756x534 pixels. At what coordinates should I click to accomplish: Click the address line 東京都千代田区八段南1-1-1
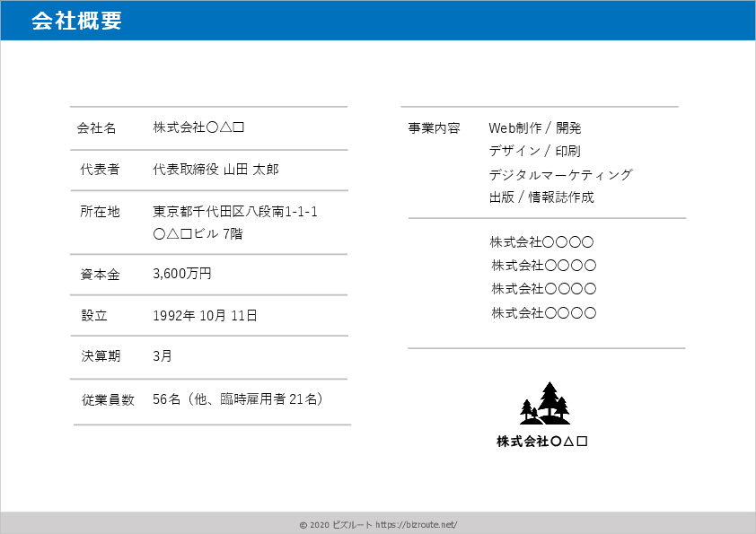235,212
